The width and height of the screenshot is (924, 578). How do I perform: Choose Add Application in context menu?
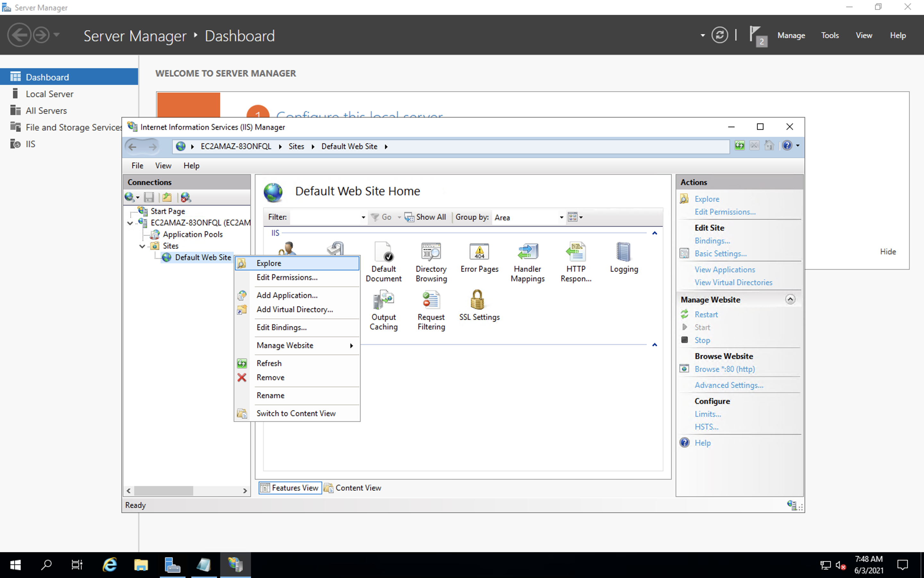pyautogui.click(x=297, y=295)
